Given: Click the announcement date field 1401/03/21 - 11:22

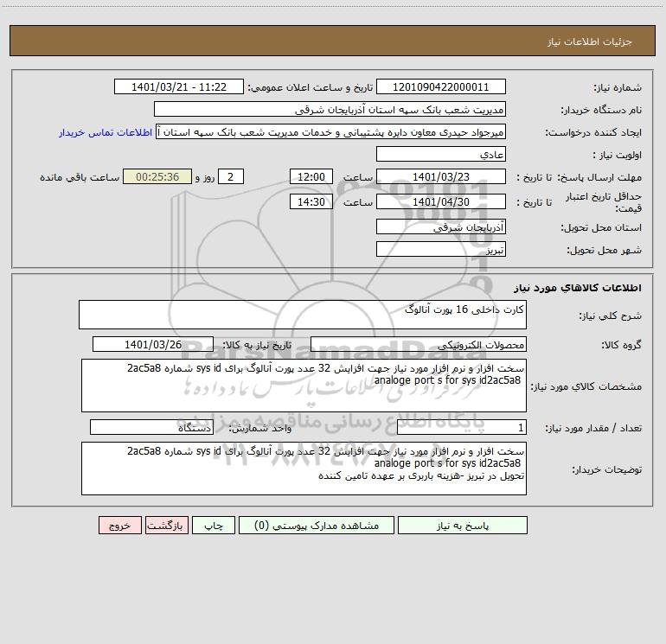Looking at the screenshot, I should point(179,87).
